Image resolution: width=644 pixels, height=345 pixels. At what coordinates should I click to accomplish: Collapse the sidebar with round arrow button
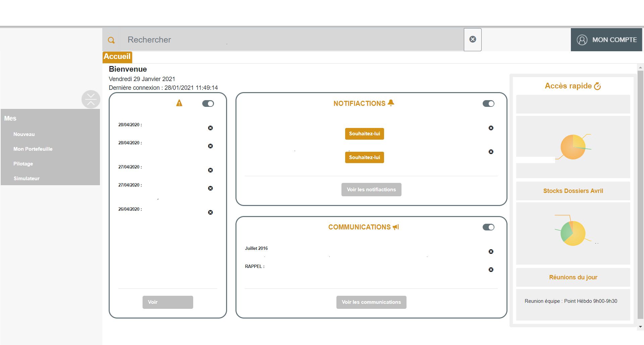[x=91, y=99]
